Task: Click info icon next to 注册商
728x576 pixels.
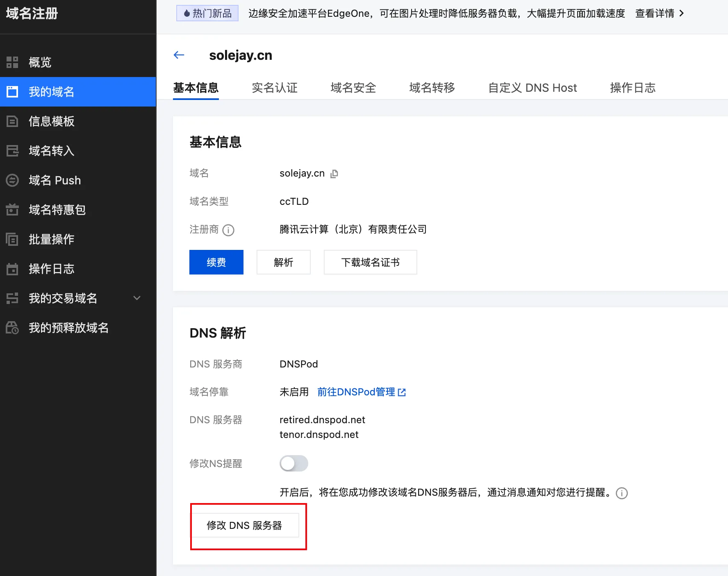Action: tap(228, 230)
